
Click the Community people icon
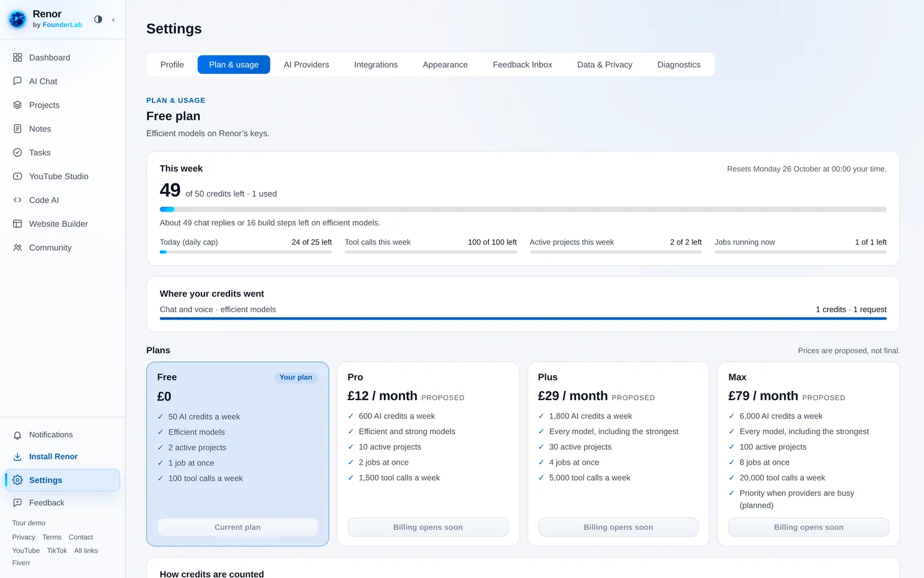point(17,247)
